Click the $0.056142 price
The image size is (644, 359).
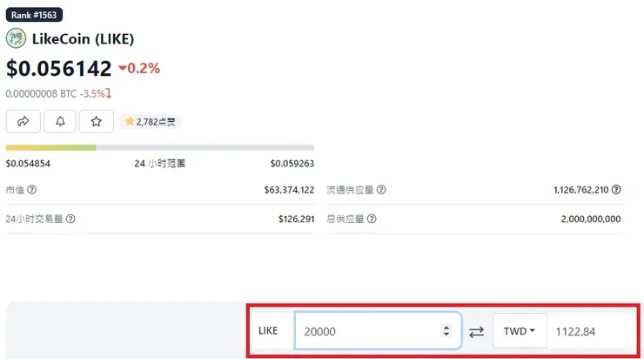[x=58, y=68]
